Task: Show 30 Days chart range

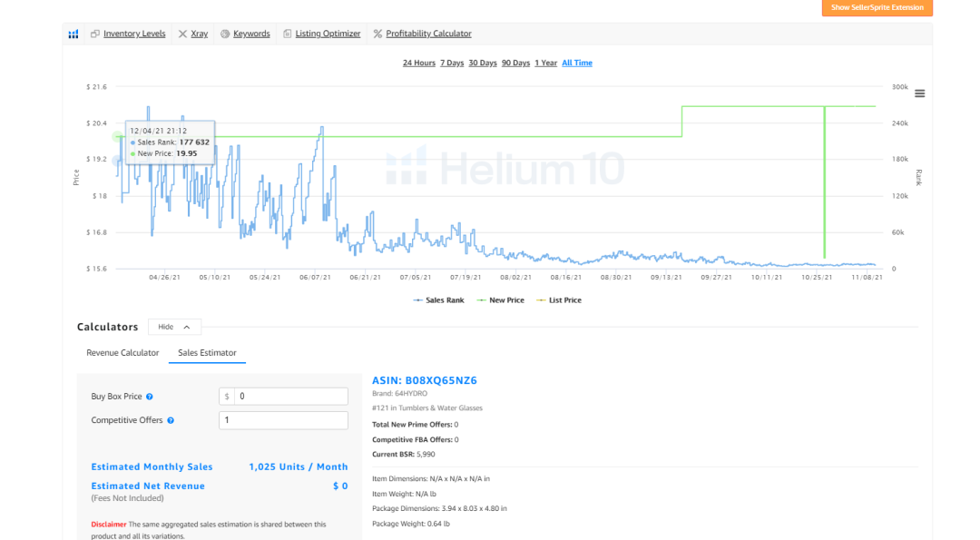Action: pyautogui.click(x=483, y=63)
